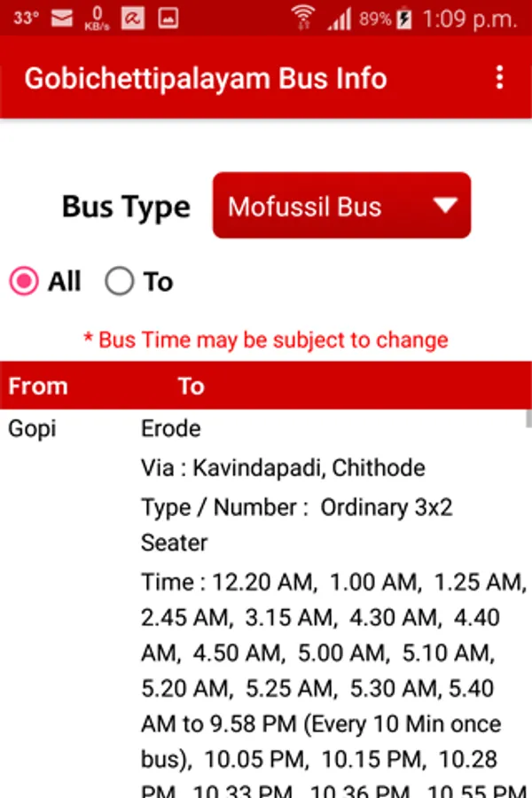
Task: Open the Mofussil Bus dropdown
Action: tap(341, 206)
